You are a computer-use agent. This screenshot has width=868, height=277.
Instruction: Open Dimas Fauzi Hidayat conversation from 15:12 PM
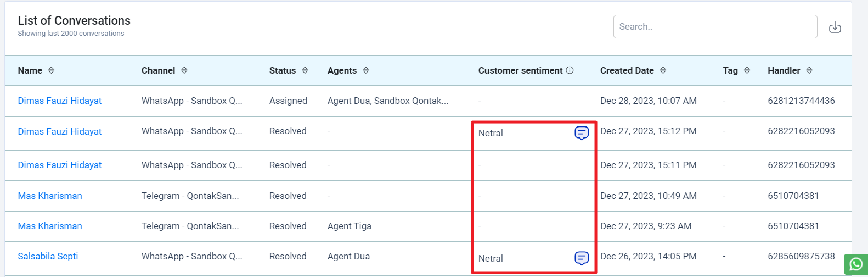point(60,131)
